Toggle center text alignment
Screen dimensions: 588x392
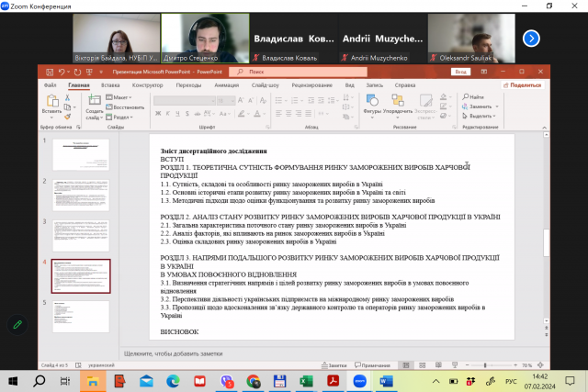[x=288, y=114]
